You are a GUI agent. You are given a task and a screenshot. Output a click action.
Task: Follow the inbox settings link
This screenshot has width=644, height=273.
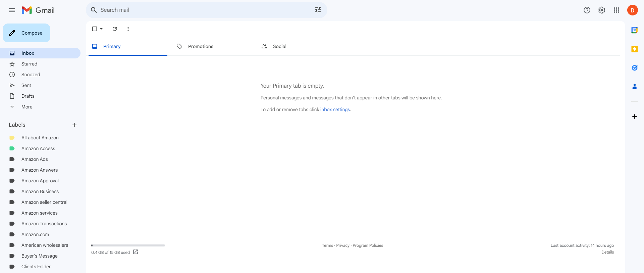pyautogui.click(x=335, y=109)
